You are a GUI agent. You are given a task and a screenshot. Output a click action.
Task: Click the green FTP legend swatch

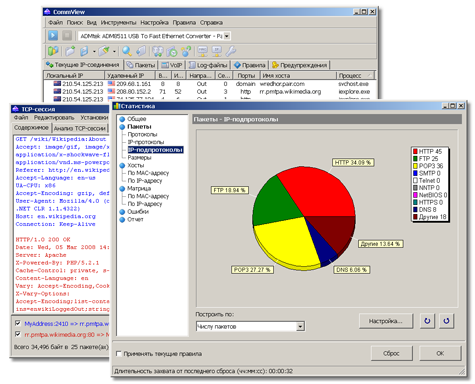point(415,159)
